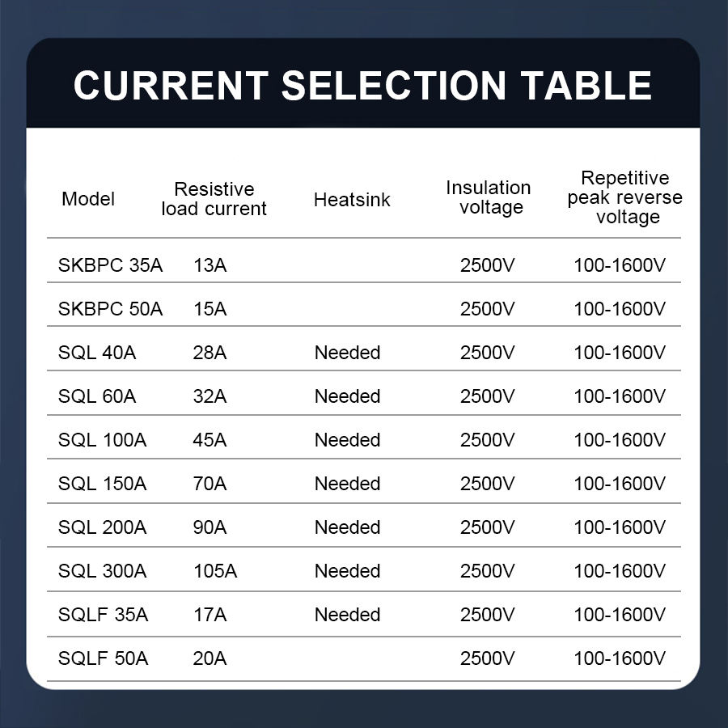Viewport: 728px width, 728px height.
Task: Click the SQL 200A model cell
Action: 102,527
